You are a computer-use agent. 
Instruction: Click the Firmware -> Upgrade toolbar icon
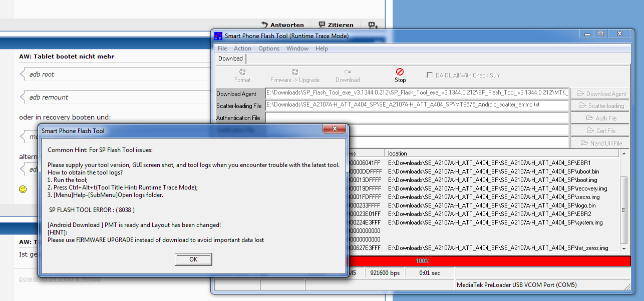(295, 76)
